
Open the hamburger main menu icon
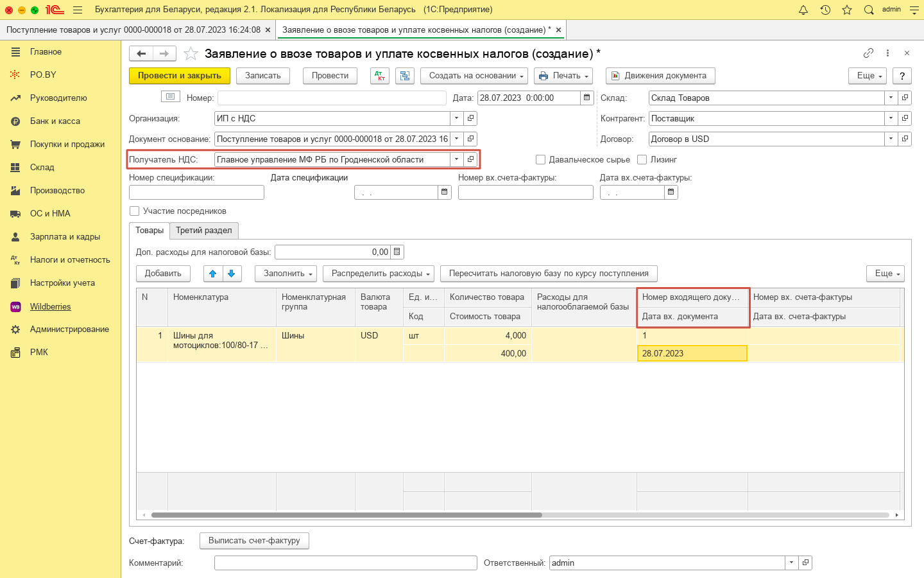[x=78, y=10]
